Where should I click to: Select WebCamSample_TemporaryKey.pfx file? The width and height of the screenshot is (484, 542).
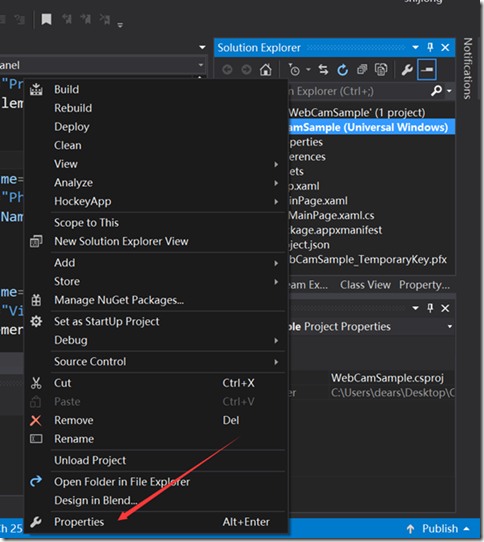click(367, 260)
